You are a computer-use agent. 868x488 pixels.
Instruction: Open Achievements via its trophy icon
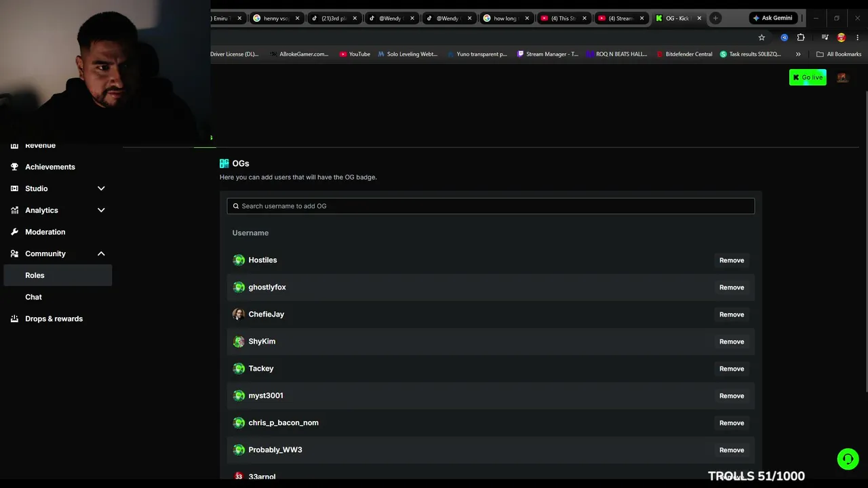[14, 167]
